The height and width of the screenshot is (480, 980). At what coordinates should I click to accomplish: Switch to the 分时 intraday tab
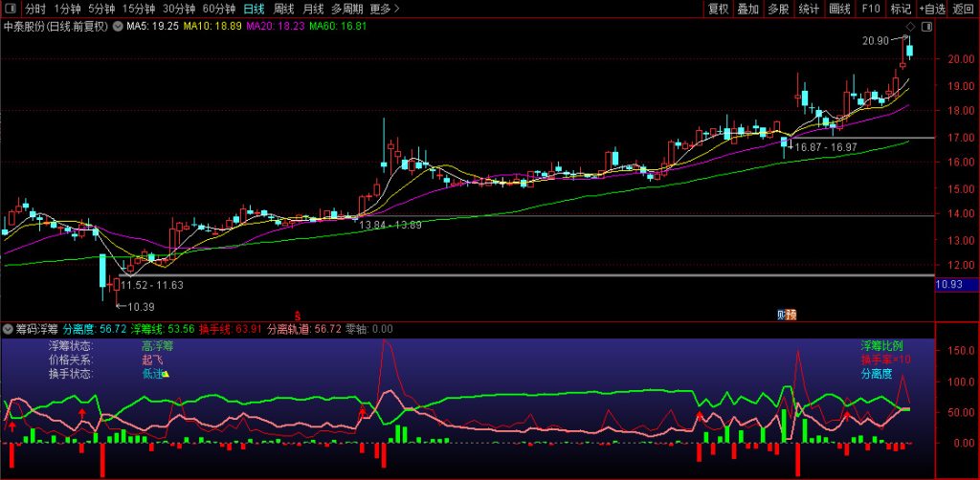pos(35,9)
